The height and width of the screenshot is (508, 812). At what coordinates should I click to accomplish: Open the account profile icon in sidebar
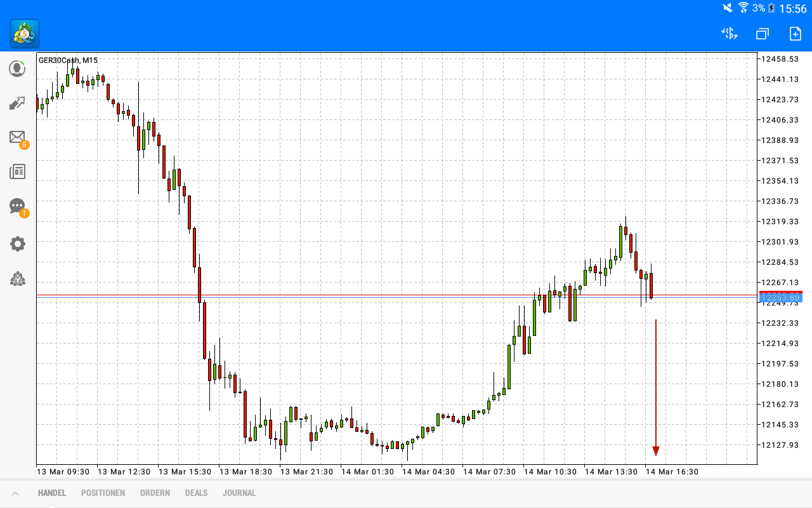pyautogui.click(x=17, y=68)
